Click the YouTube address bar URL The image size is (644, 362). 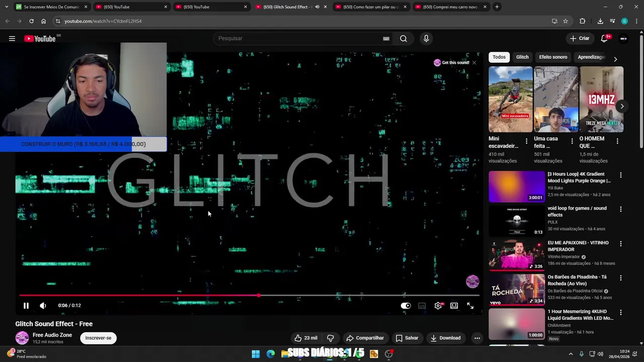click(x=103, y=21)
